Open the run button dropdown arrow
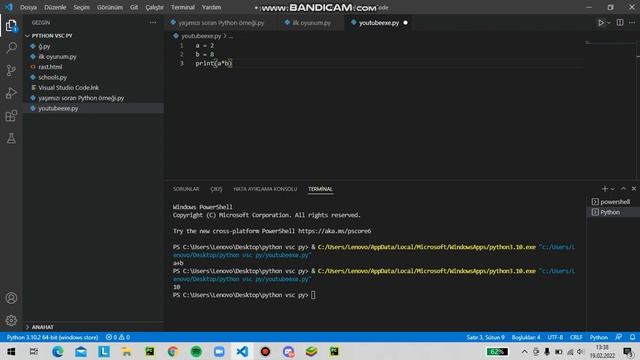This screenshot has width=640, height=360. click(609, 23)
